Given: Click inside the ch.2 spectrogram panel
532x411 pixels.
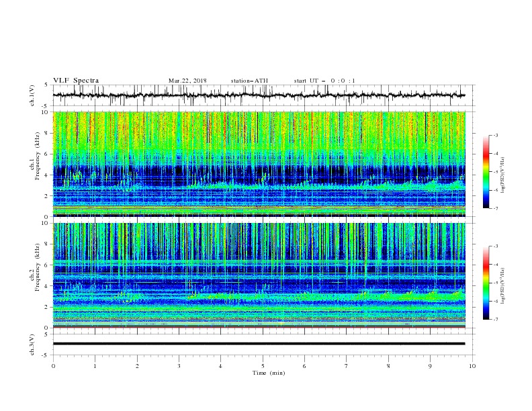Looking at the screenshot, I should [259, 275].
